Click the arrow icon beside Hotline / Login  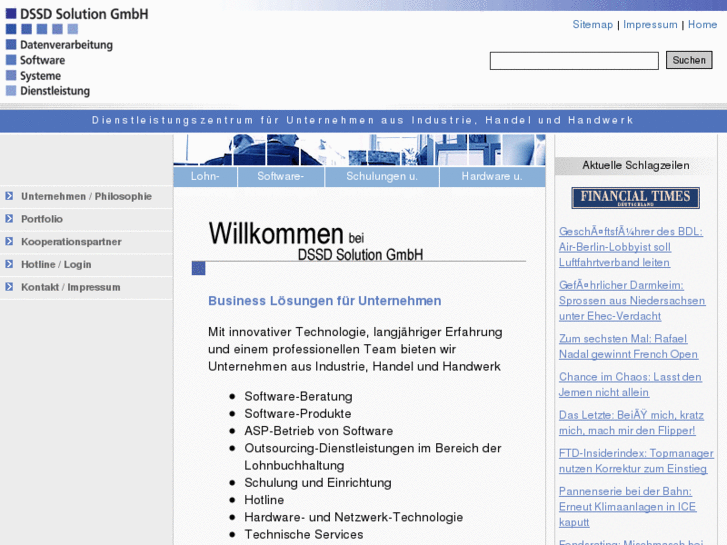click(x=9, y=264)
